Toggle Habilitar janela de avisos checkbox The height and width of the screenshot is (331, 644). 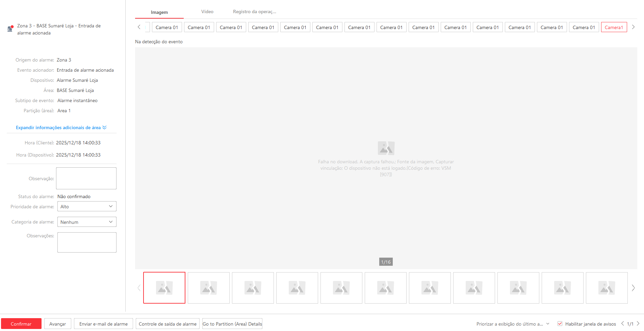coord(560,324)
